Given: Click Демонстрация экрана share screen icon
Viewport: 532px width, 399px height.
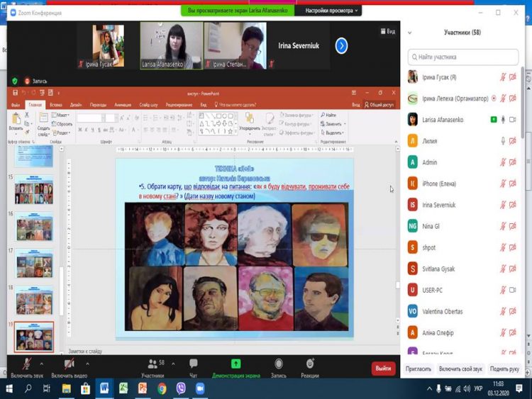Looking at the screenshot, I should (235, 364).
